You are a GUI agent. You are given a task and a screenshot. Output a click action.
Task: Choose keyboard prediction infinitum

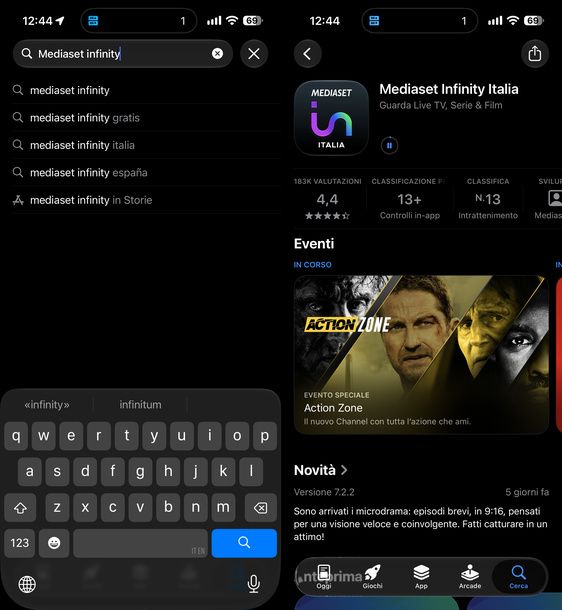coord(140,405)
